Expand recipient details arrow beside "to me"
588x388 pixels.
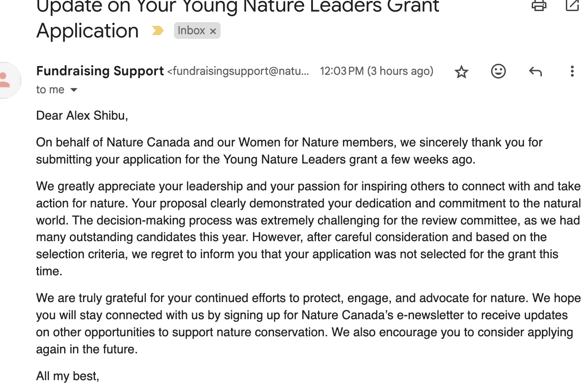(x=74, y=90)
